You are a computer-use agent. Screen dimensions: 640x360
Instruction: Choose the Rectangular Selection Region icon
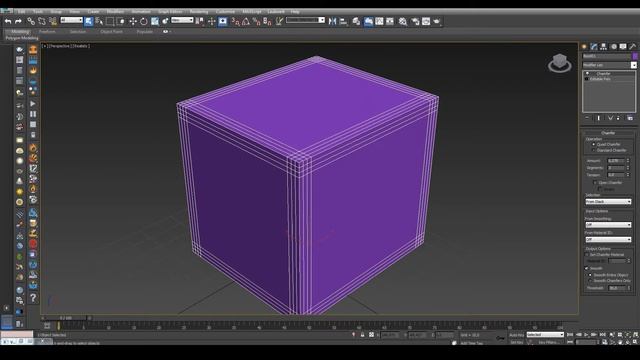(110, 21)
